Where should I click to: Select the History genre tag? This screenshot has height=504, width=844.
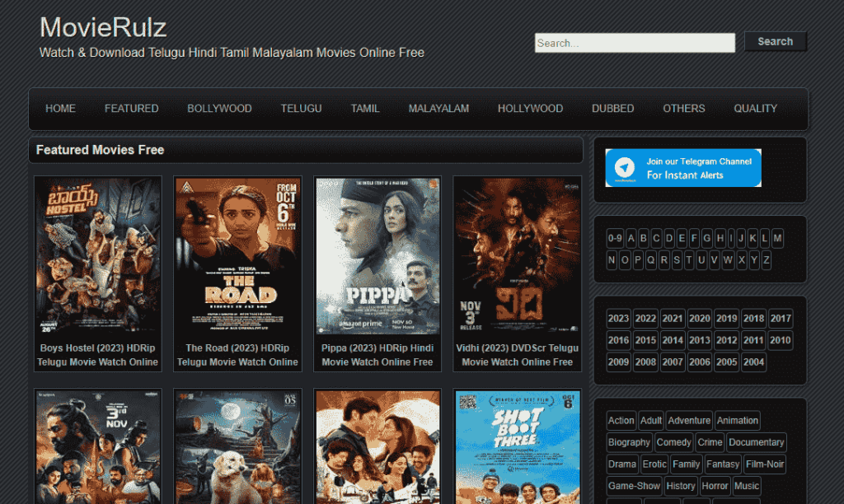681,486
